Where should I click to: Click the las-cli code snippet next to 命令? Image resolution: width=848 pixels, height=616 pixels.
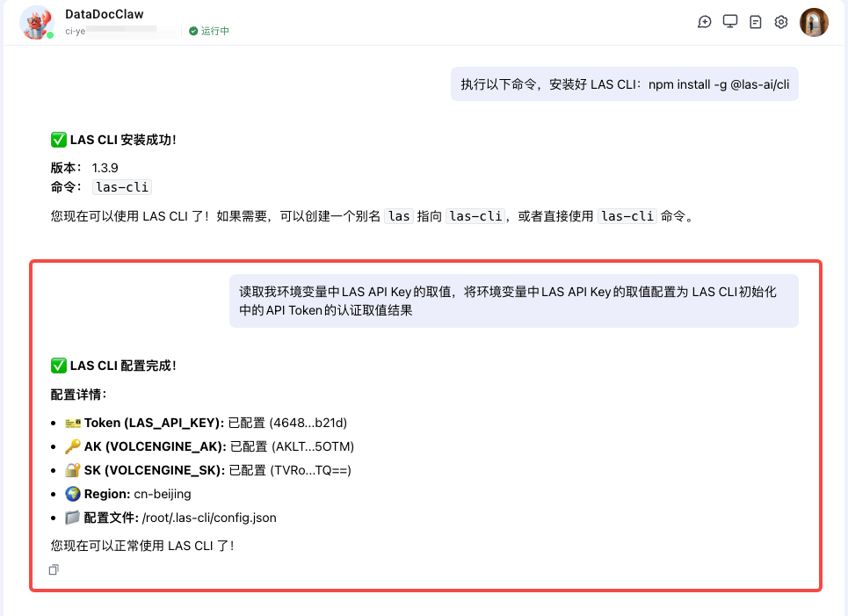point(122,187)
